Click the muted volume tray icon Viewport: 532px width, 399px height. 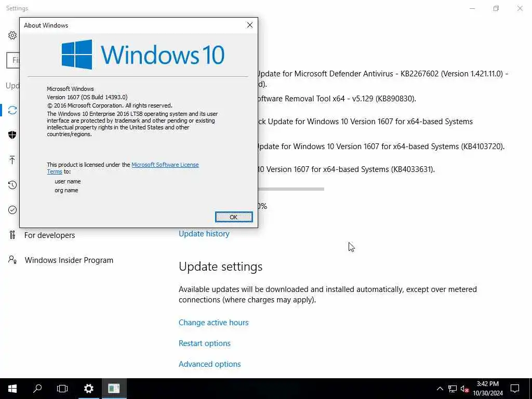click(x=464, y=389)
